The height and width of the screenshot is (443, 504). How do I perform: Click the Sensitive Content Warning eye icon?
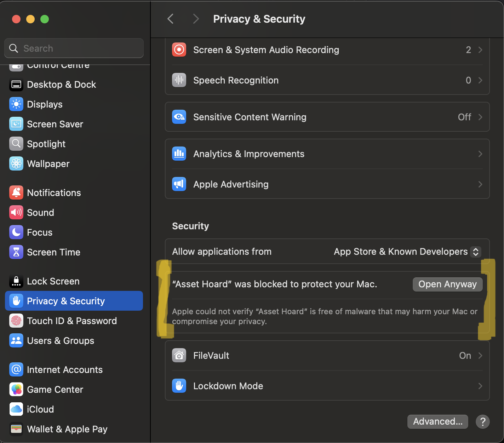pos(179,117)
